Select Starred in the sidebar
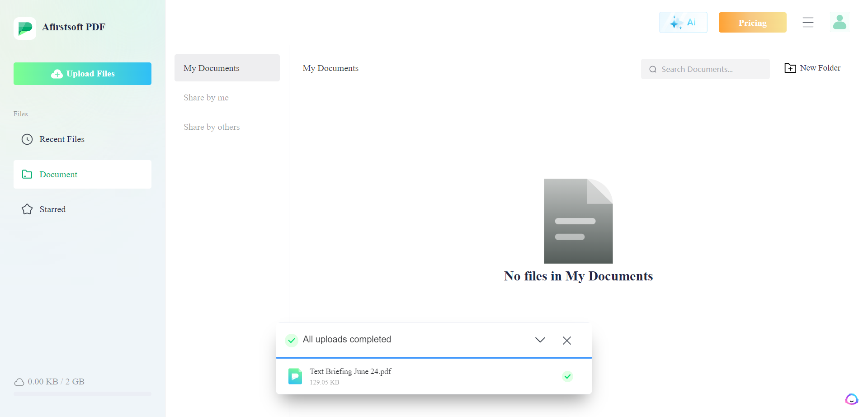Viewport: 868px width, 417px height. click(52, 209)
